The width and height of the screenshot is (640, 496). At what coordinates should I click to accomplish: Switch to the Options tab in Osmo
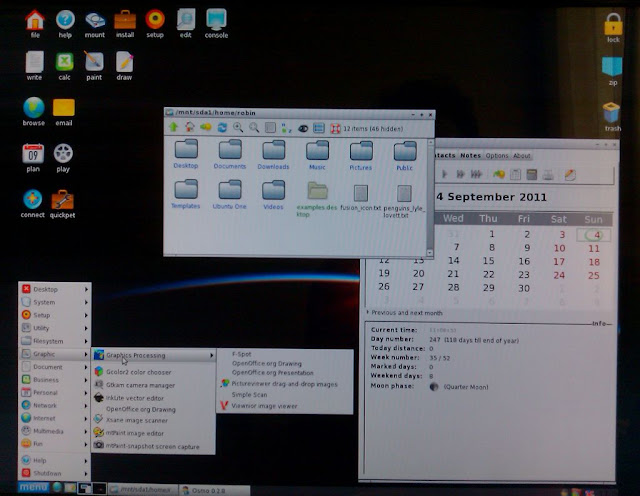pos(497,156)
